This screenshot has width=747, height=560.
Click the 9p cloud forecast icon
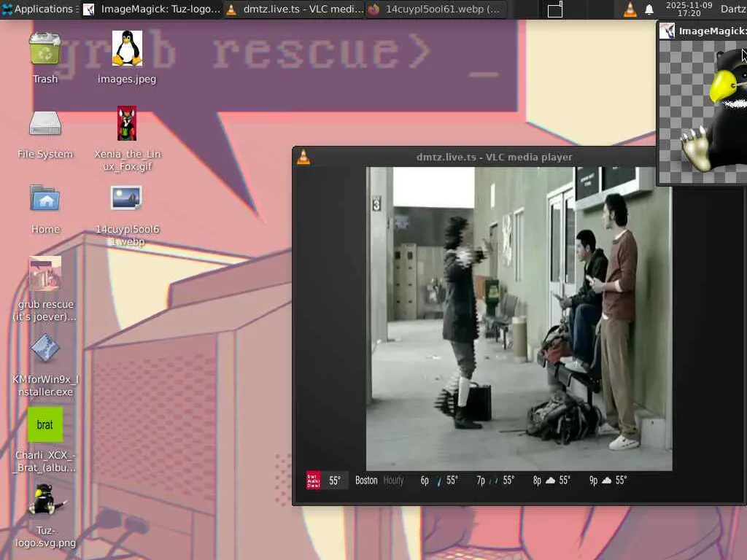click(606, 481)
